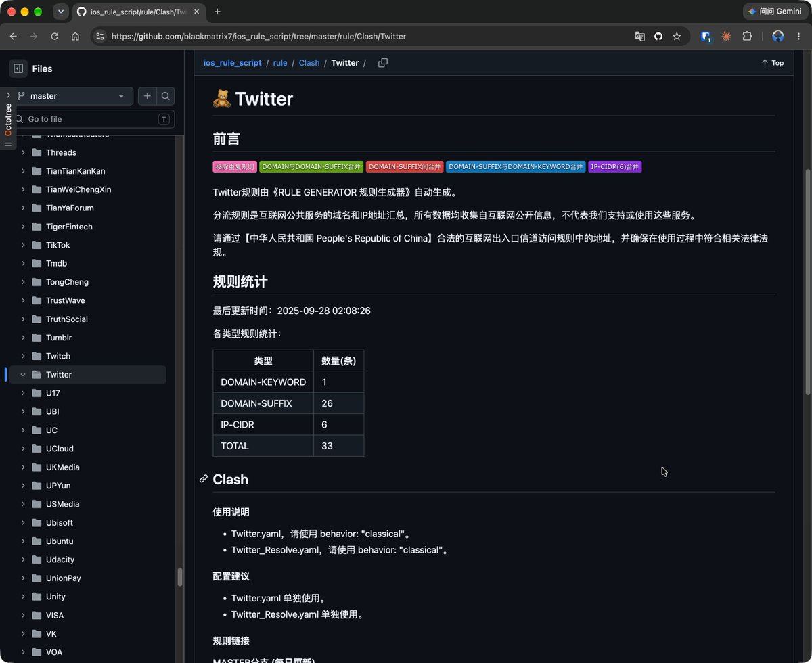Click the Gemini ask button
This screenshot has height=663, width=812.
775,12
